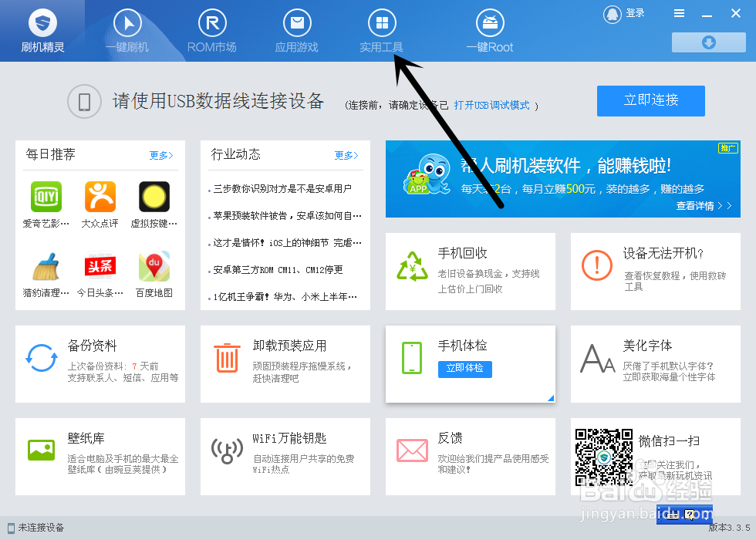Click the 推广 ad label
Viewport: 756px width, 540px height.
(x=728, y=148)
